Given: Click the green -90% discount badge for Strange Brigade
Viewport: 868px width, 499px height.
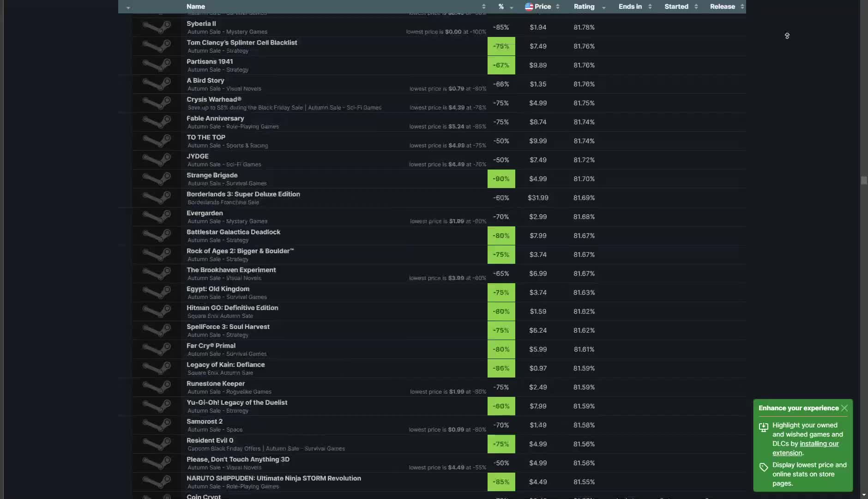Looking at the screenshot, I should [x=501, y=179].
